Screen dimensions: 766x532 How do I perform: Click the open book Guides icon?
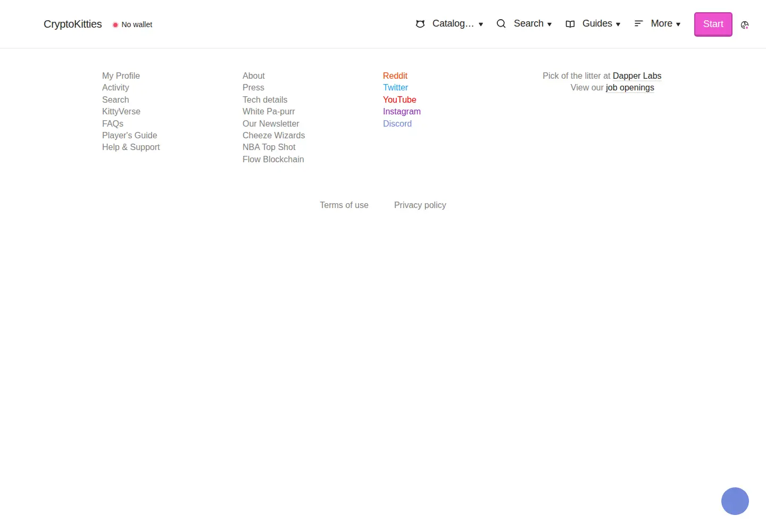pyautogui.click(x=570, y=24)
